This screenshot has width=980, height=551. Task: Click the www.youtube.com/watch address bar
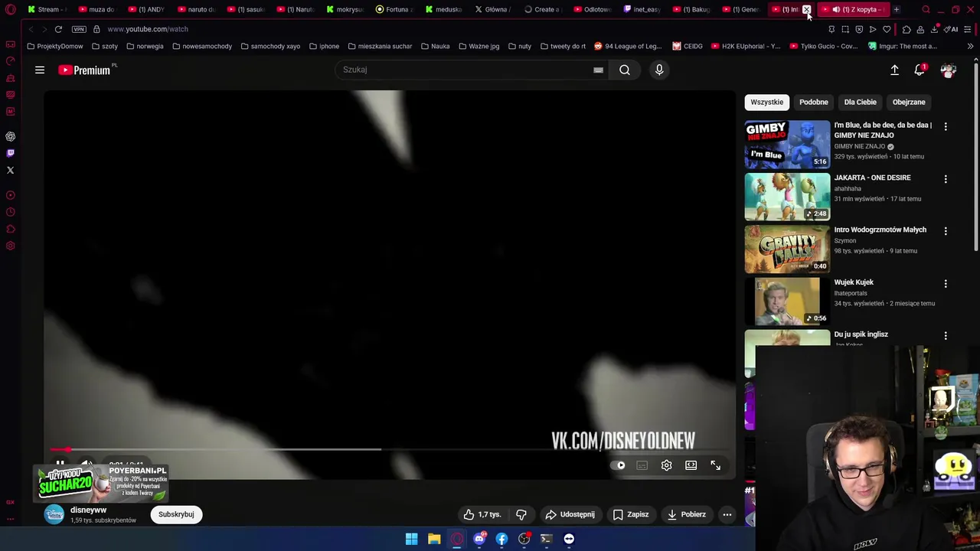tap(148, 29)
